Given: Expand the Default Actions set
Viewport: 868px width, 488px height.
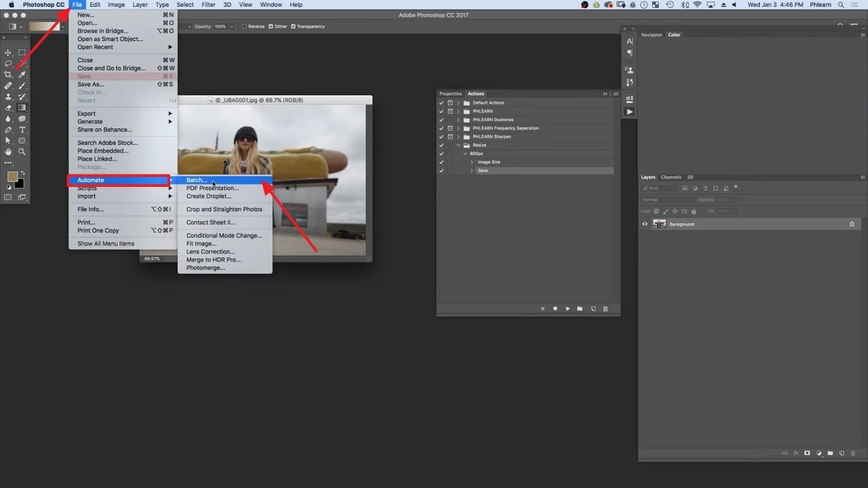Looking at the screenshot, I should (x=458, y=103).
